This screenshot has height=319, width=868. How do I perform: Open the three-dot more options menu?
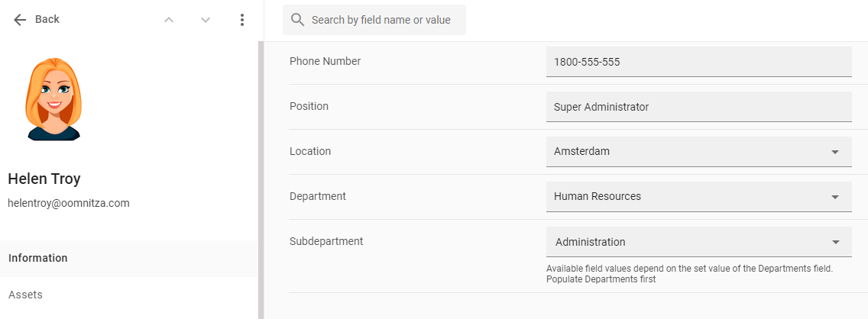tap(242, 20)
